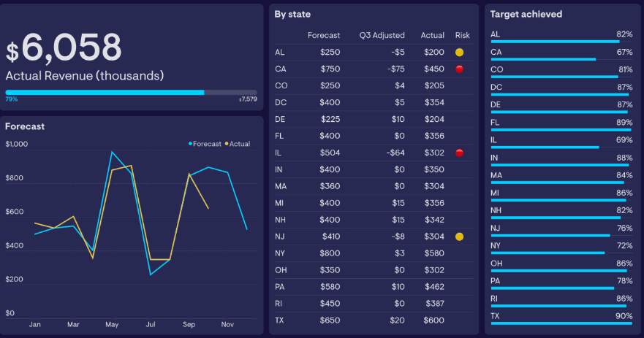Click the red risk indicator for IL

tap(459, 153)
